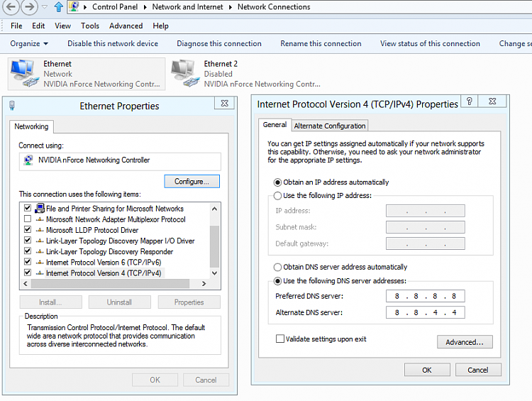Open the View menu

tap(62, 26)
